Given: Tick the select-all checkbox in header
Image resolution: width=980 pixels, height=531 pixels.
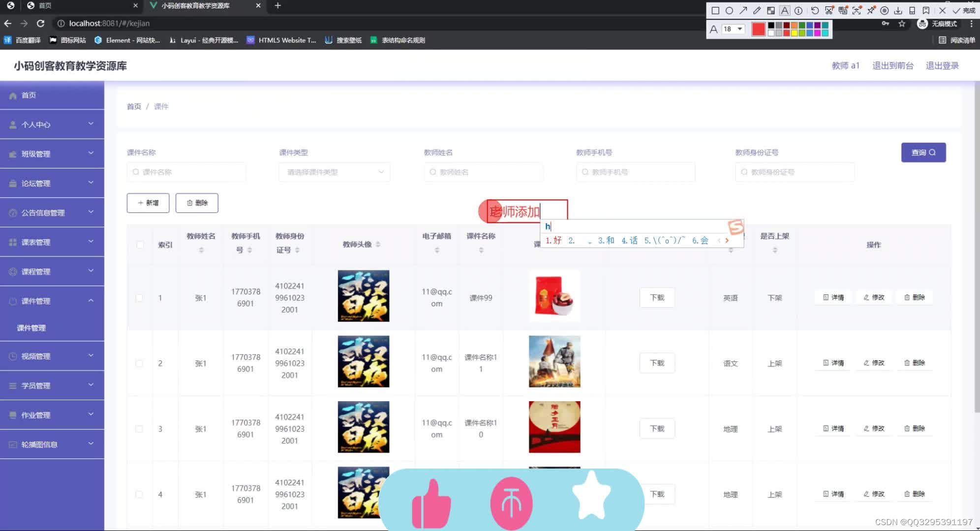Looking at the screenshot, I should pyautogui.click(x=140, y=244).
